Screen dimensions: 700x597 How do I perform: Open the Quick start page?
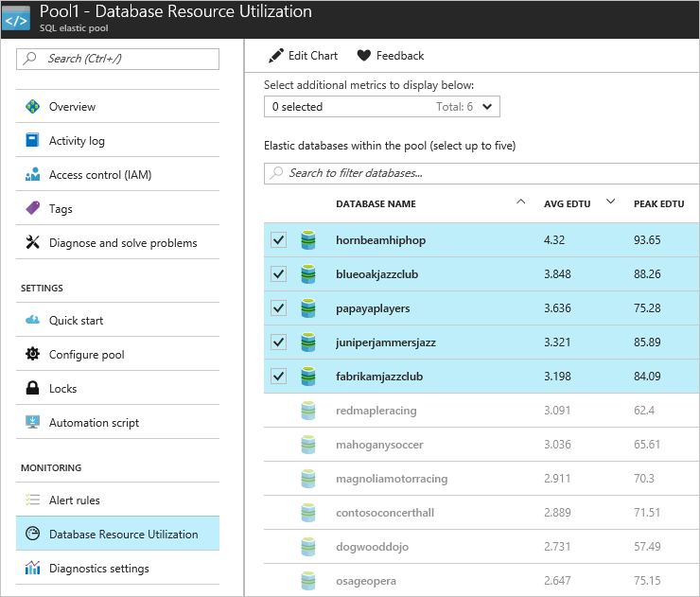[118, 320]
